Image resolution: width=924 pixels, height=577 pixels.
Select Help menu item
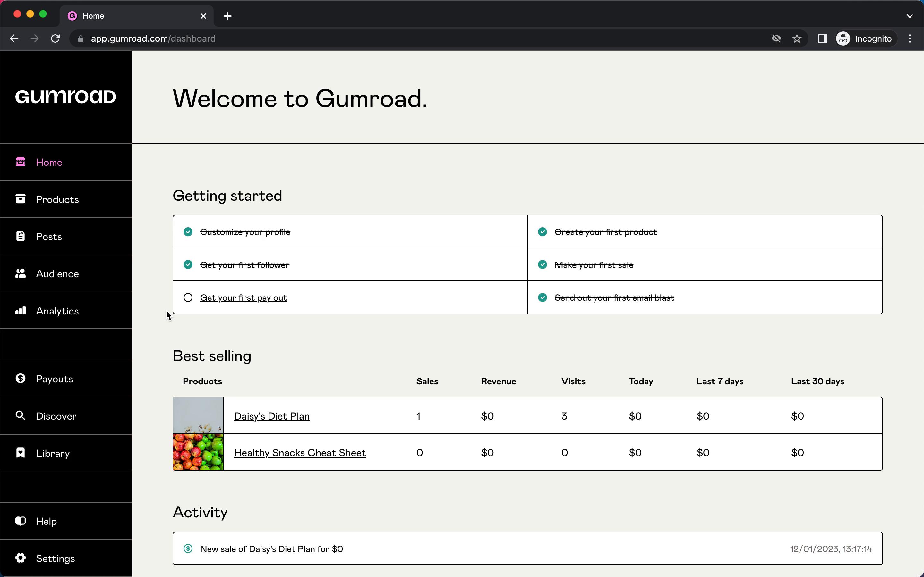click(46, 521)
